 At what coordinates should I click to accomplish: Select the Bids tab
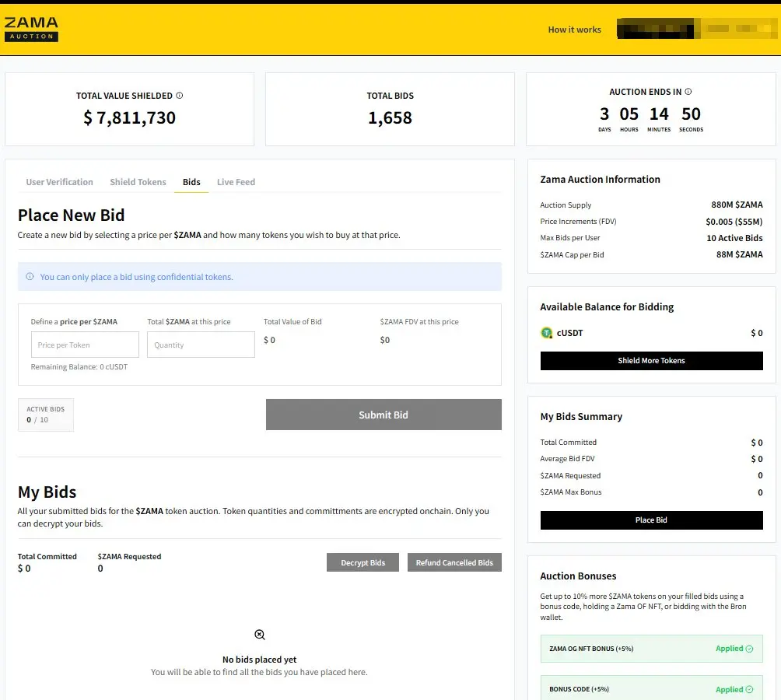point(191,182)
